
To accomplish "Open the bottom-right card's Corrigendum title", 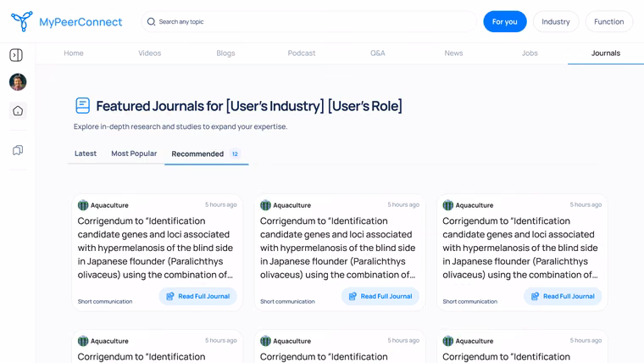I will [506, 356].
